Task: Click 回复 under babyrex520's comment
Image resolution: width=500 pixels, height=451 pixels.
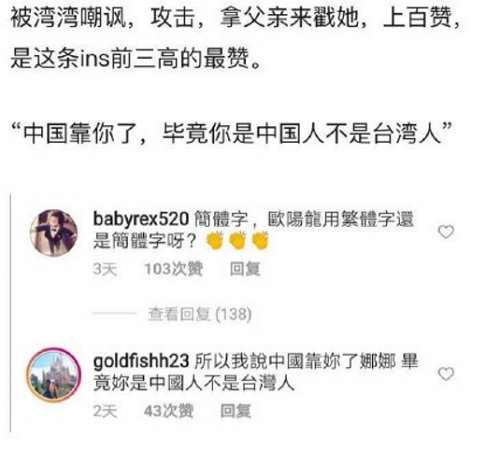Action: 245,269
